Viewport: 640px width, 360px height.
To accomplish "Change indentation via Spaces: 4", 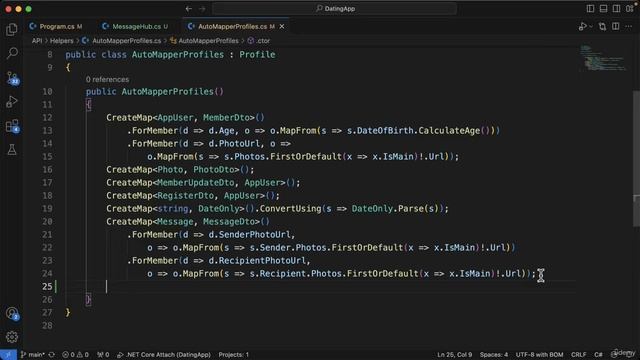I will (x=494, y=355).
